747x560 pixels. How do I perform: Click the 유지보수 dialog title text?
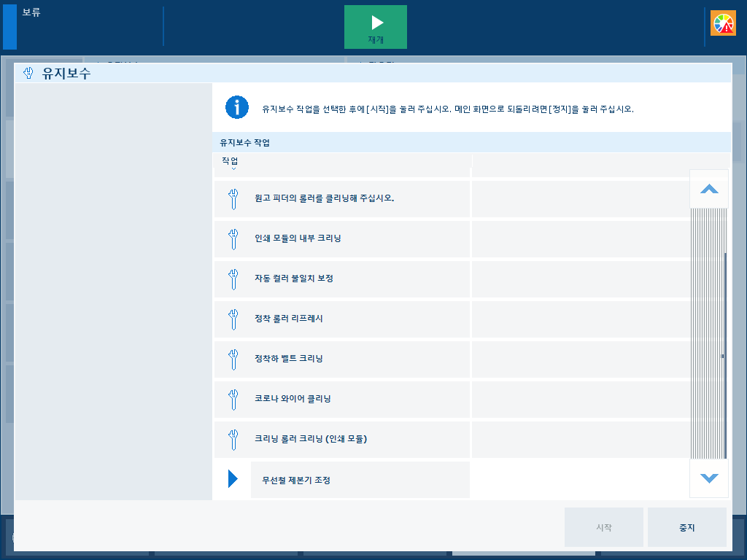pos(66,73)
